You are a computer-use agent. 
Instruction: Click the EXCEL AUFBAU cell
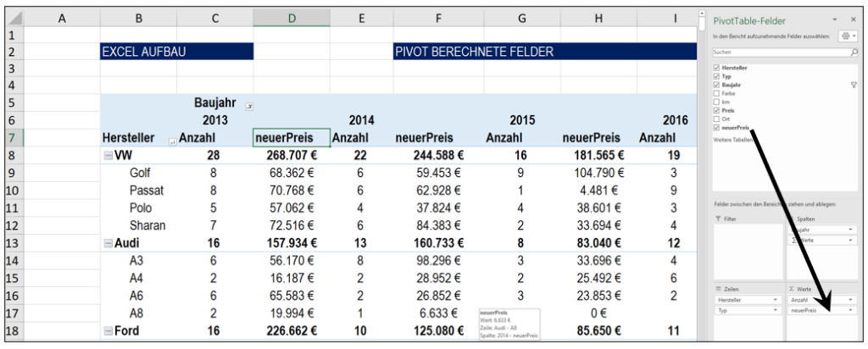(x=176, y=52)
